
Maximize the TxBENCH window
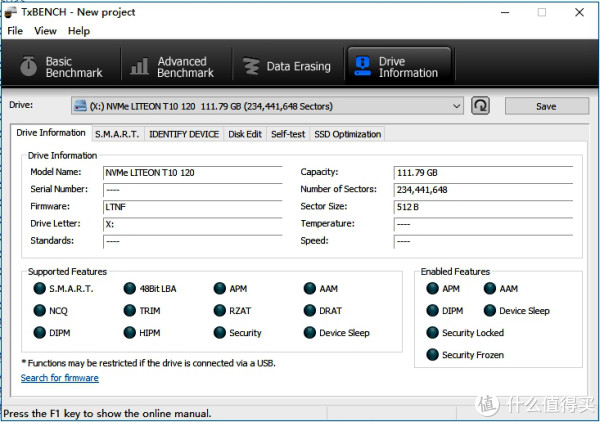coord(542,12)
